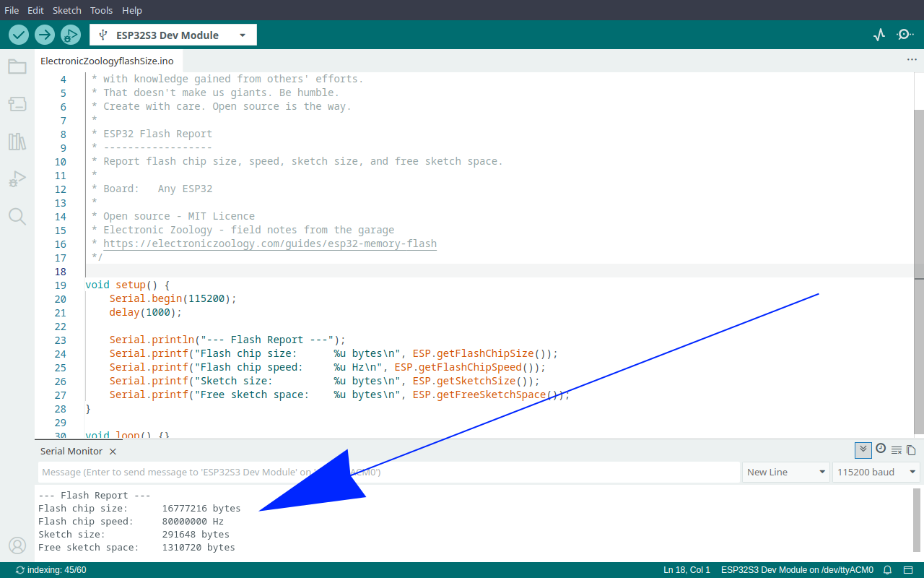Open the Debug sidebar panel icon
This screenshot has height=578, width=924.
tap(17, 179)
